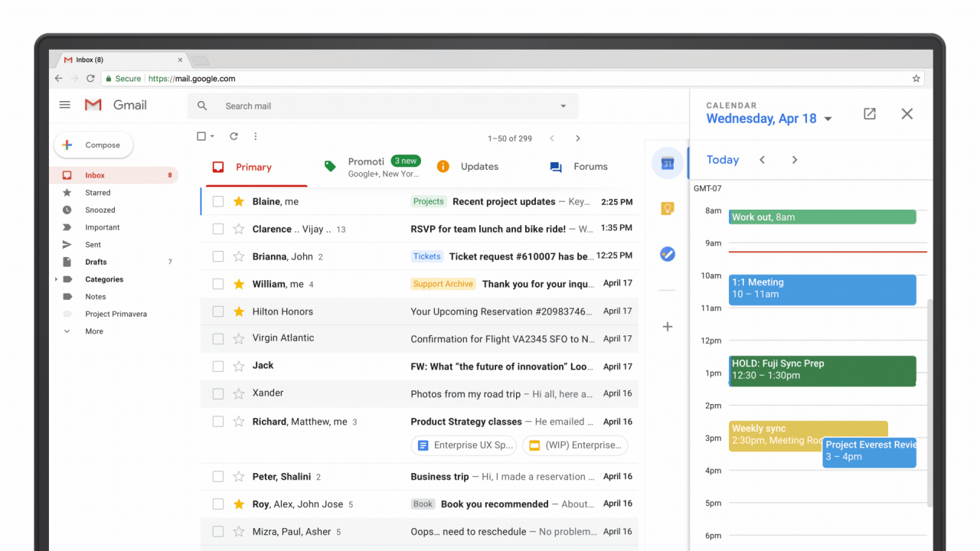Screen dimensions: 980x551
Task: Open the Google Tasks side panel icon
Action: [x=667, y=253]
